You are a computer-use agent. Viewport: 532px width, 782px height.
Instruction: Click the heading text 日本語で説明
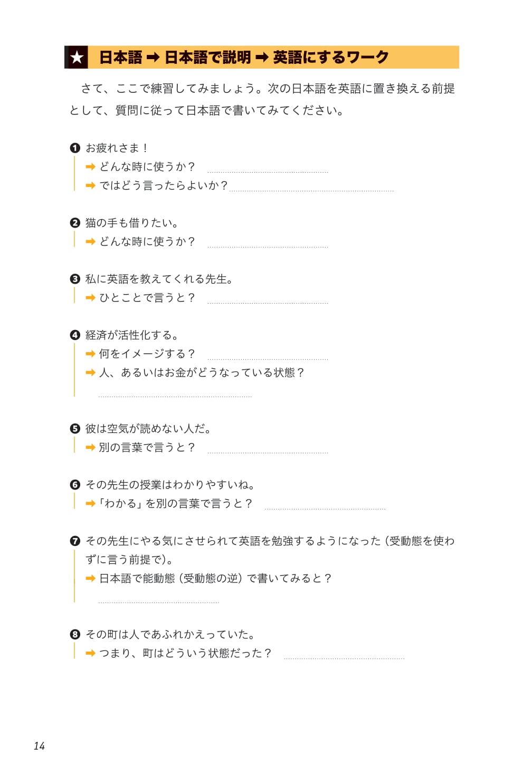click(208, 57)
